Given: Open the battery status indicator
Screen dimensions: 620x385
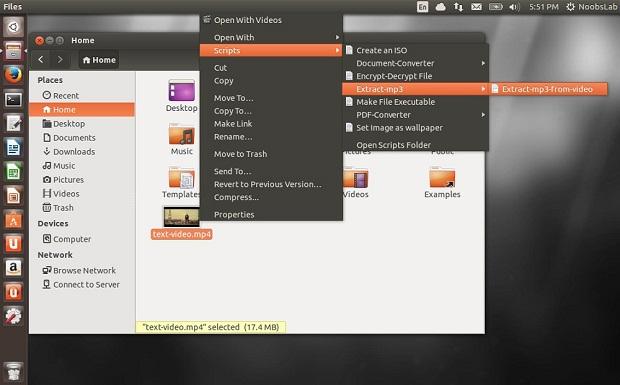Looking at the screenshot, I should [x=495, y=7].
